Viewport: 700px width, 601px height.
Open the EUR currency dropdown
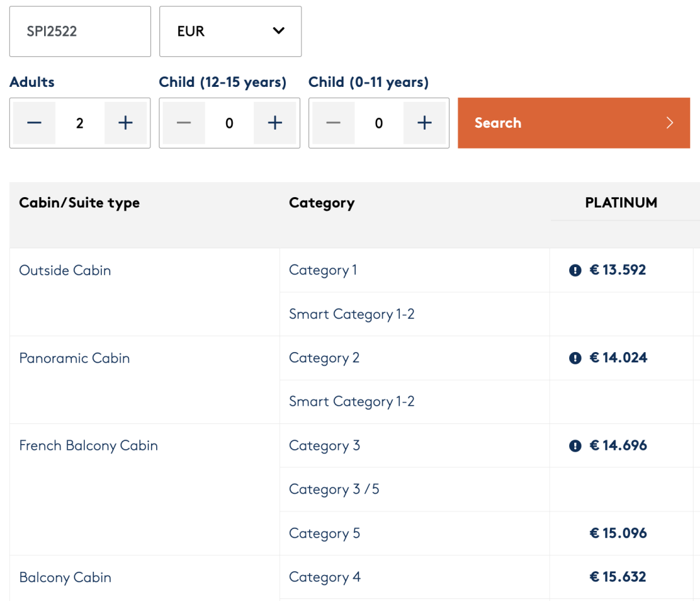pyautogui.click(x=230, y=31)
